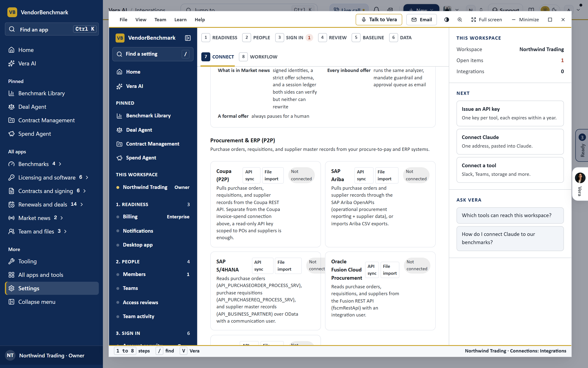Open the File menu
Screen dimensions: 588x368
(123, 20)
